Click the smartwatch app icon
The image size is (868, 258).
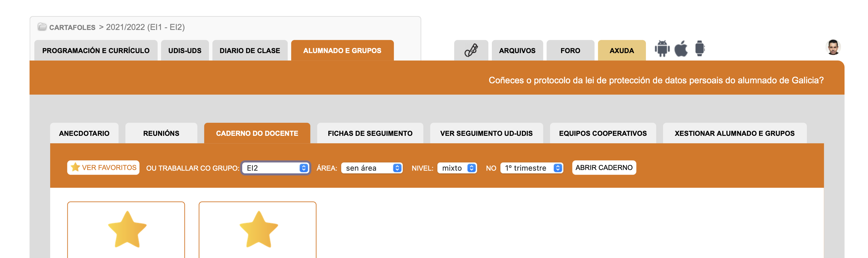click(699, 49)
